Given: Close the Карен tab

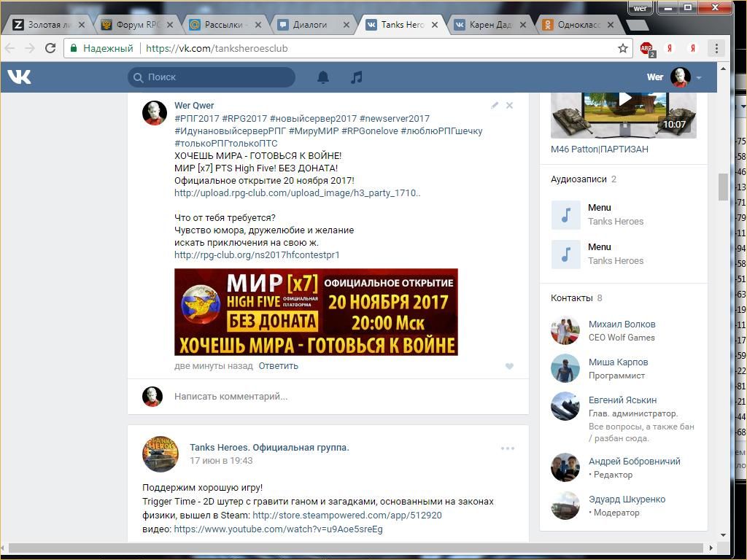Looking at the screenshot, I should [522, 25].
